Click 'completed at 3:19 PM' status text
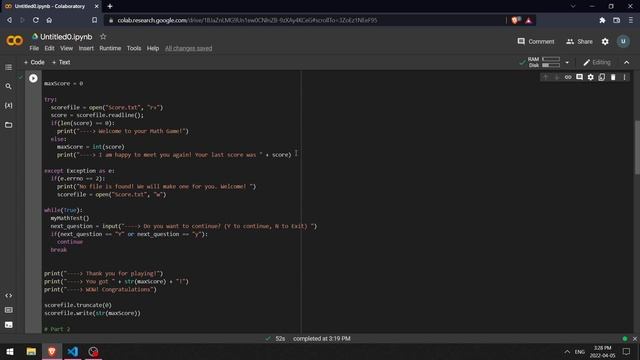This screenshot has width=640, height=360. coord(322,339)
